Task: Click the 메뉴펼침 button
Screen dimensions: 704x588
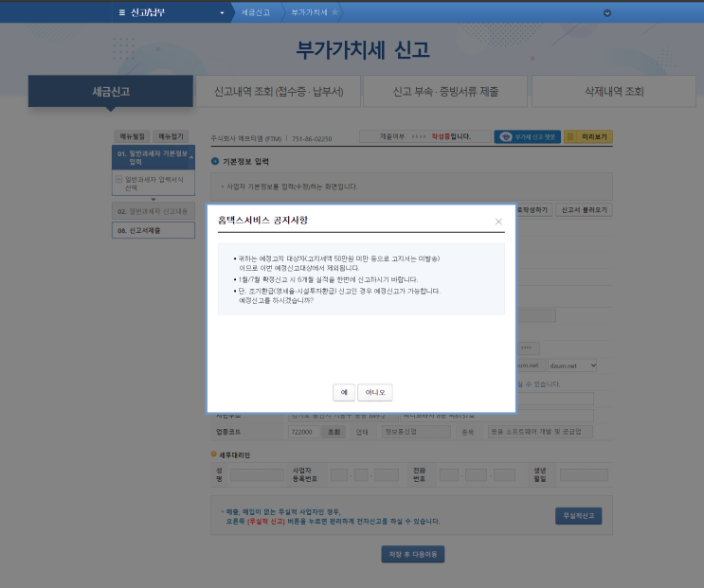Action: tap(132, 136)
